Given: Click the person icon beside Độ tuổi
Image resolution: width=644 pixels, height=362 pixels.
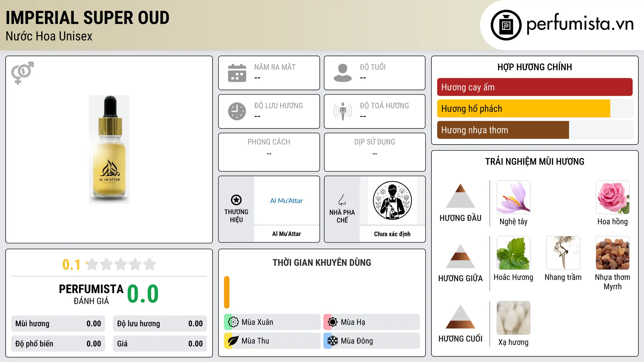Looking at the screenshot, I should point(343,73).
